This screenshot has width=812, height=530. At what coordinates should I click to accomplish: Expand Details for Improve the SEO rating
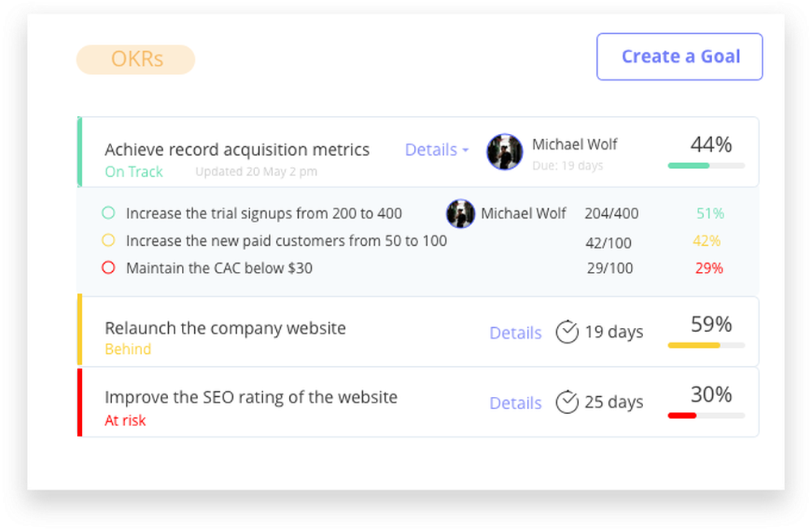coord(515,403)
